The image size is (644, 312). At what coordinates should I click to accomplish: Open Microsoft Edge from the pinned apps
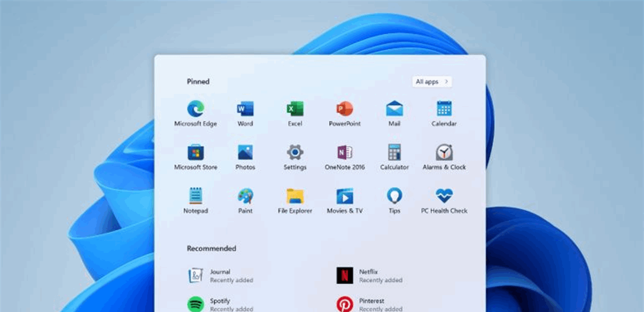[196, 110]
